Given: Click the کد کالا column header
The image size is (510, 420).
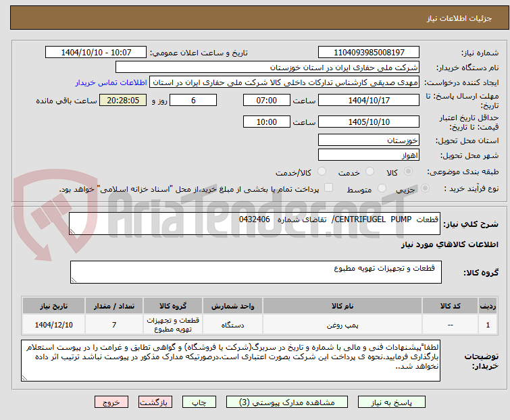Looking at the screenshot, I should pos(450,306).
